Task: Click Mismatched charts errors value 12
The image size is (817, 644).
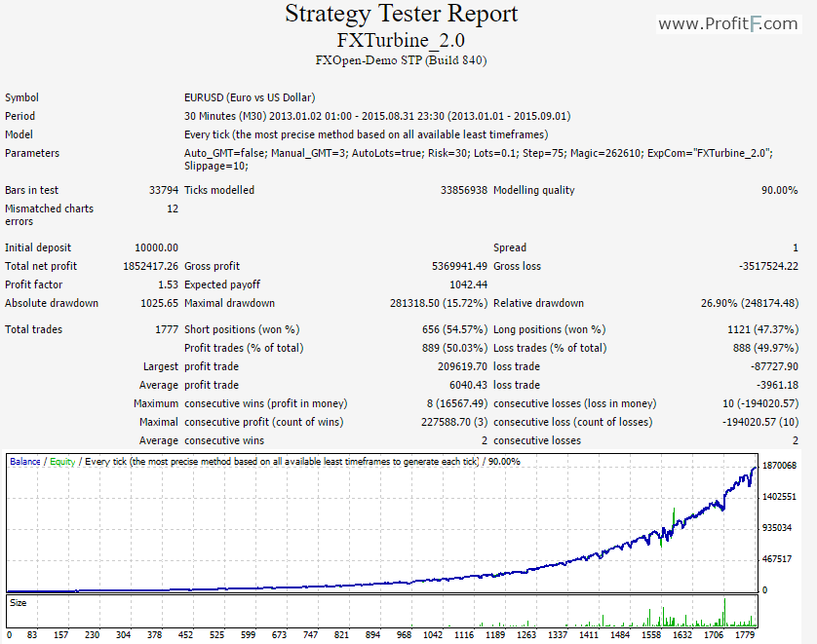Action: [173, 208]
